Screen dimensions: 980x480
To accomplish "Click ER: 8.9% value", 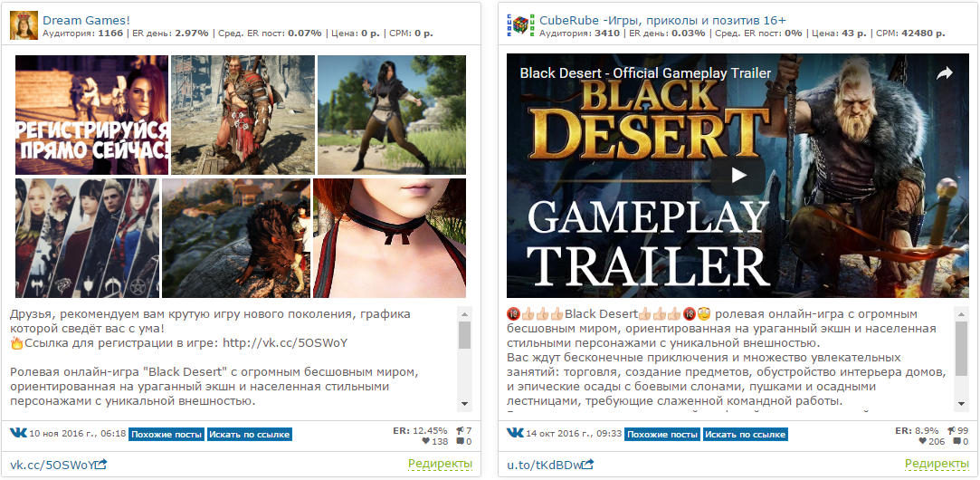I will click(917, 430).
